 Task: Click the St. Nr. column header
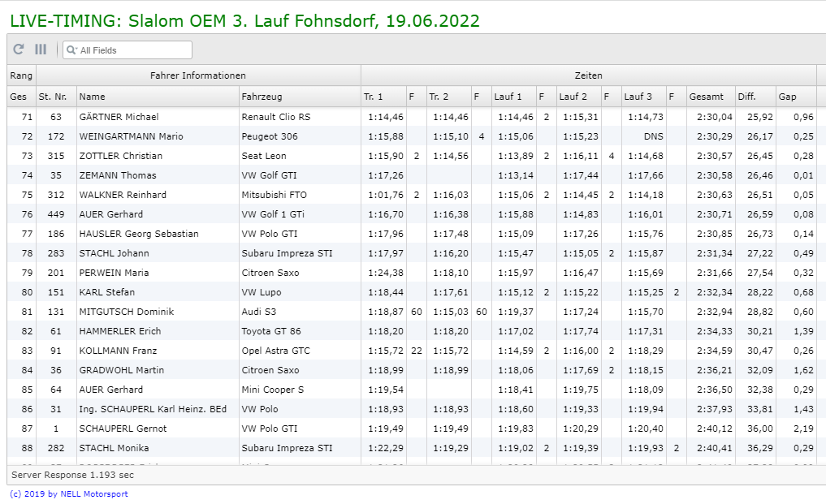click(x=56, y=97)
